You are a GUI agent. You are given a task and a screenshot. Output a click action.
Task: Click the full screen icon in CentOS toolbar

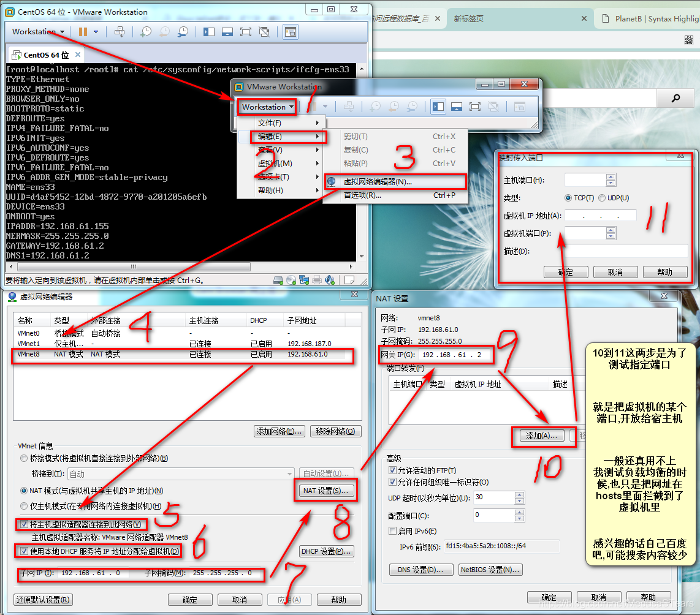coord(246,32)
